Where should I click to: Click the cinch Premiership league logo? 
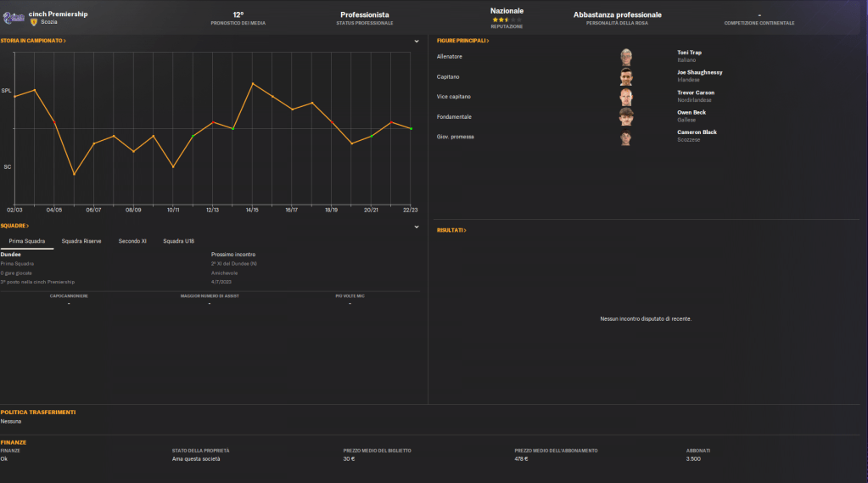14,18
